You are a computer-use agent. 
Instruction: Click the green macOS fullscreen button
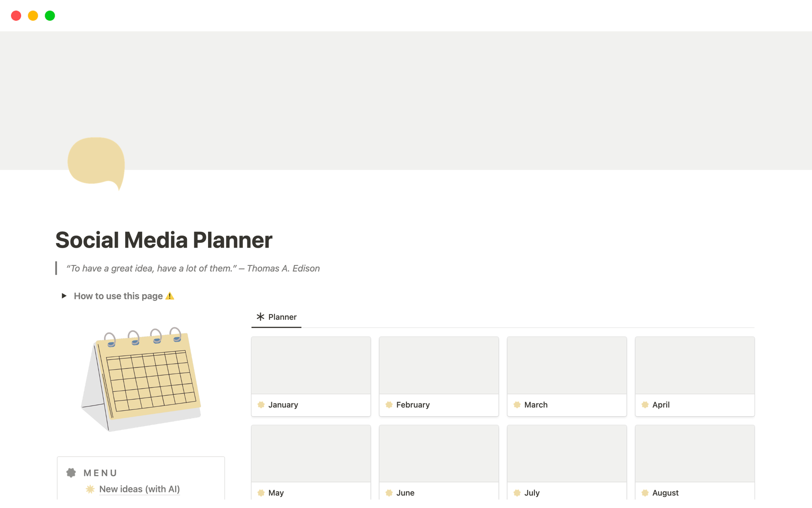(x=50, y=16)
